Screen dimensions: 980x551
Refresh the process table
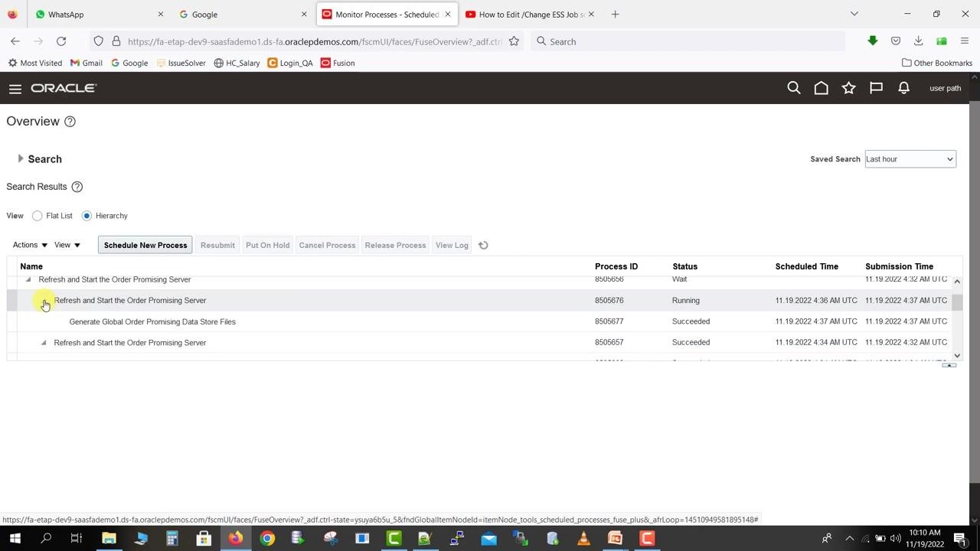pos(483,246)
